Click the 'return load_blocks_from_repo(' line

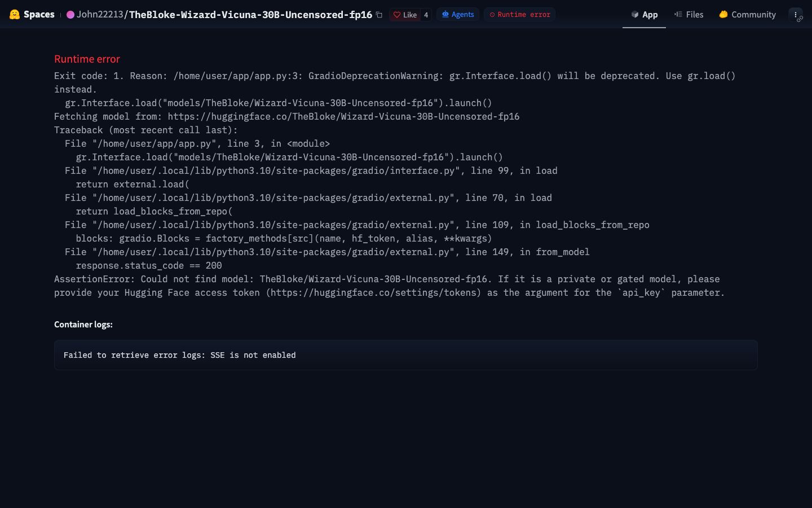coord(154,211)
